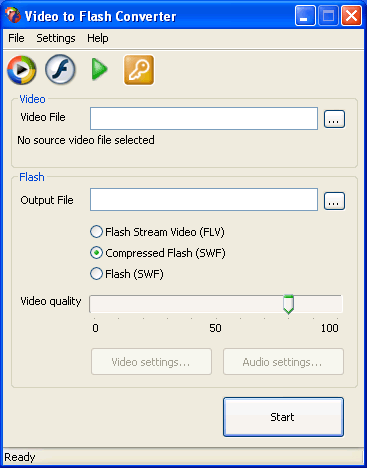Click the Start button
Image resolution: width=367 pixels, height=468 pixels.
283,417
